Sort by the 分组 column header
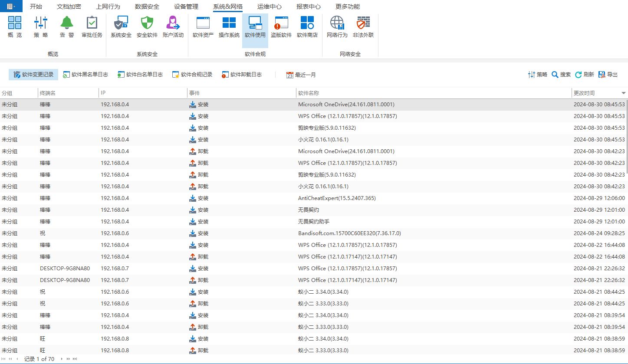The width and height of the screenshot is (628, 364). click(x=19, y=93)
